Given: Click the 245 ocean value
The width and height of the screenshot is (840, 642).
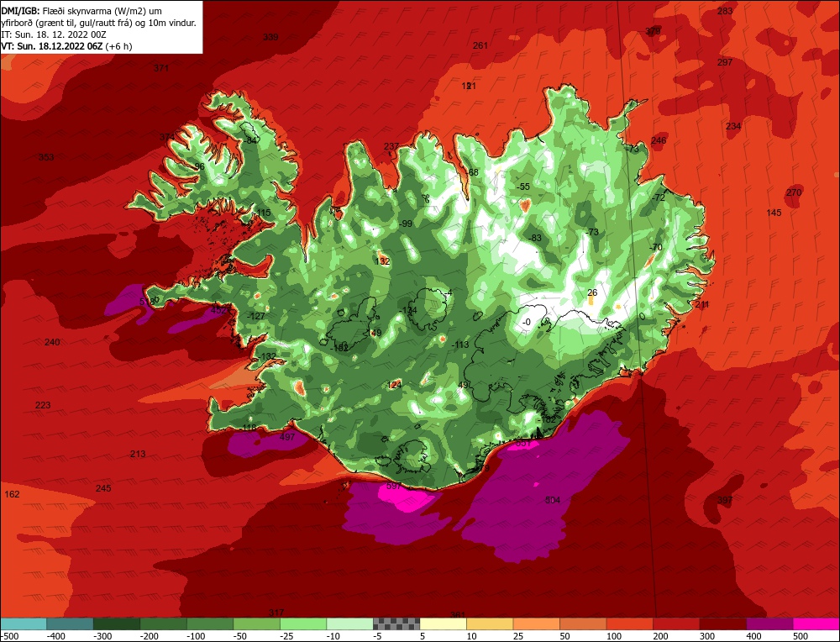Looking at the screenshot, I should point(103,488).
